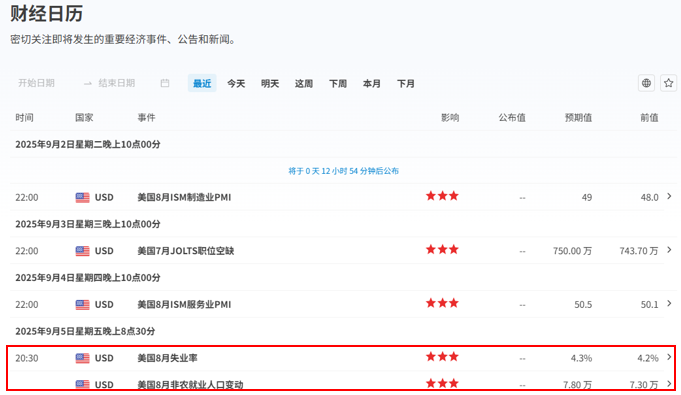Click US flag on ISM服务业PMI row
Screen dimensions: 681x395
[83, 305]
